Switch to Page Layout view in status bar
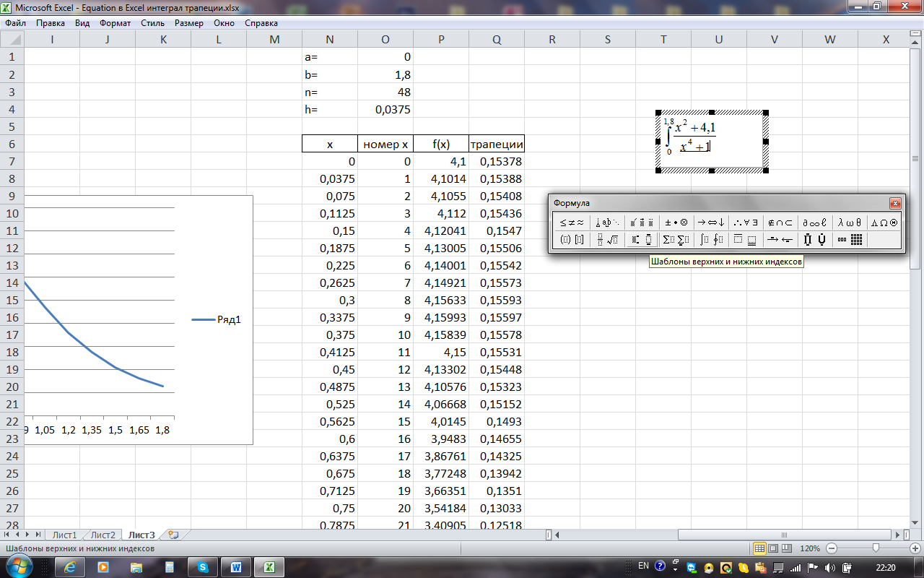Viewport: 924px width, 578px height. (x=773, y=548)
